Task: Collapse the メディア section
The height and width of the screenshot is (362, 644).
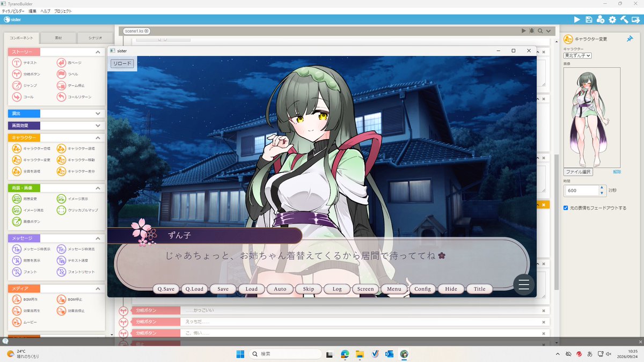Action: point(98,289)
